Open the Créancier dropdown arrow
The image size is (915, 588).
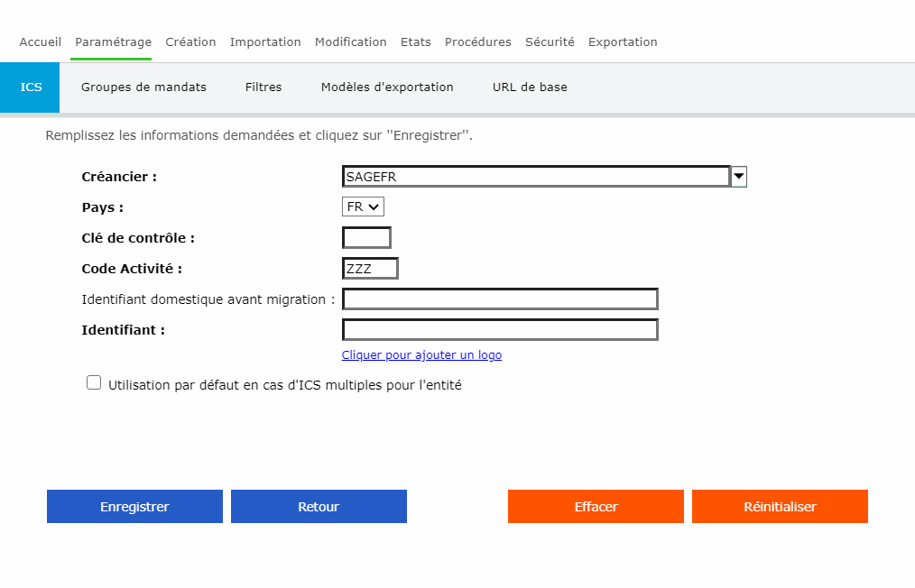(739, 177)
